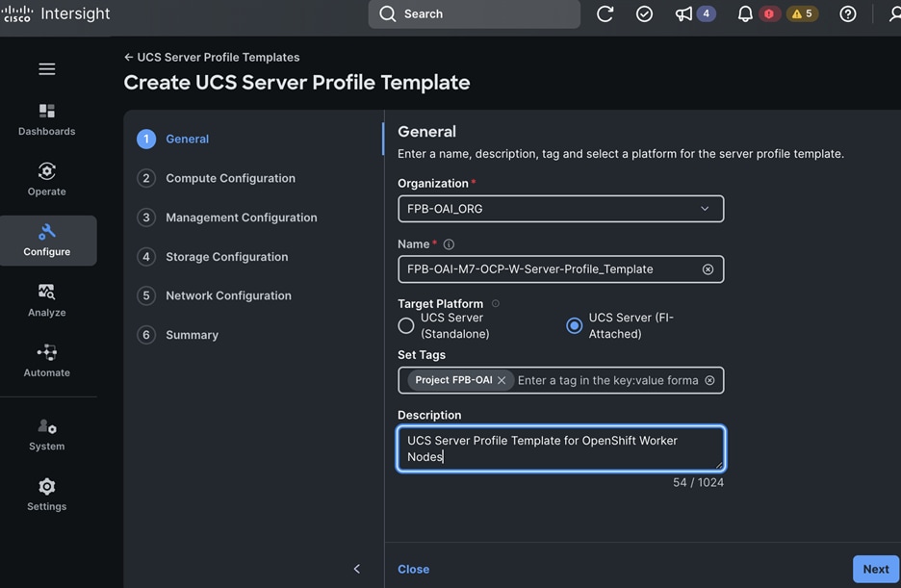Open the System section
The image size is (901, 588).
pos(47,434)
